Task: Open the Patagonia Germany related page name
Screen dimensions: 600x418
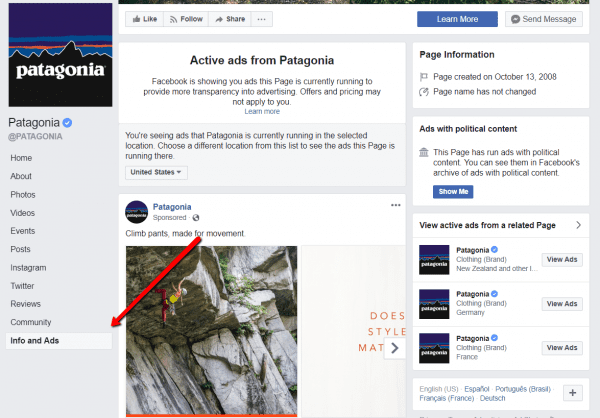Action: pyautogui.click(x=473, y=294)
